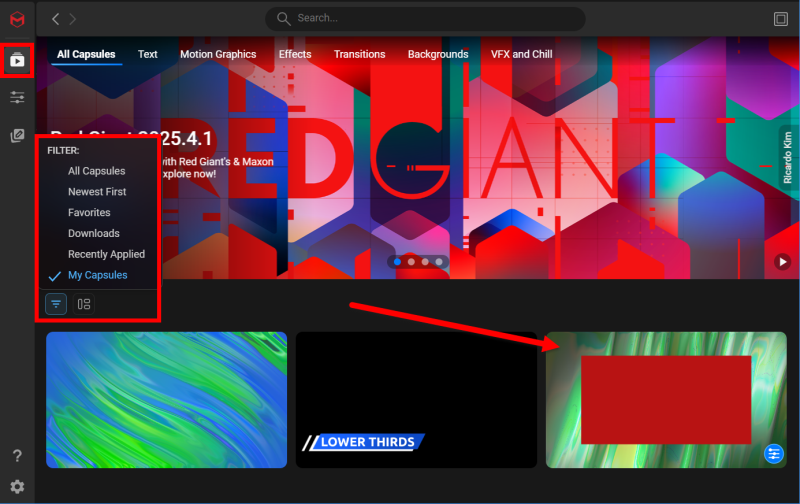Go to third banner slide dot
This screenshot has height=504, width=800.
pyautogui.click(x=425, y=262)
